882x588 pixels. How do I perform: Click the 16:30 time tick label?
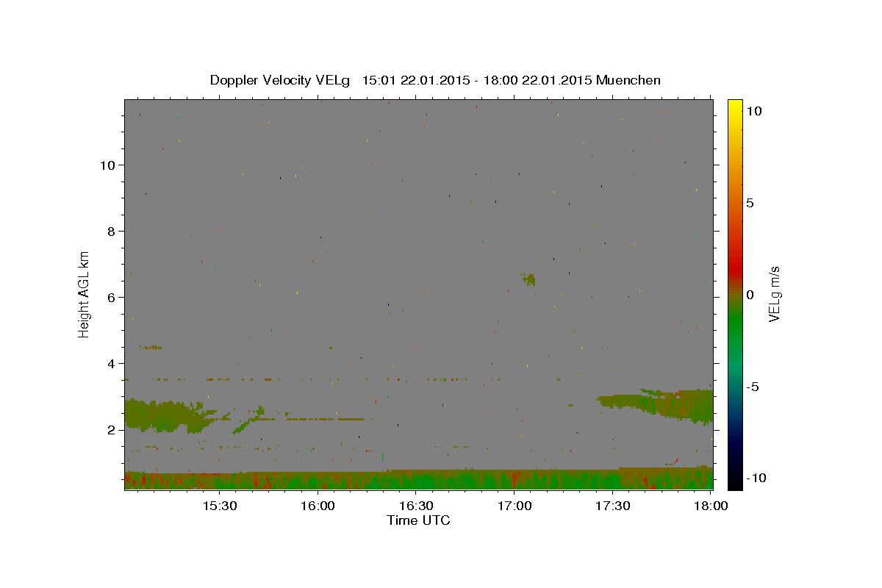416,506
